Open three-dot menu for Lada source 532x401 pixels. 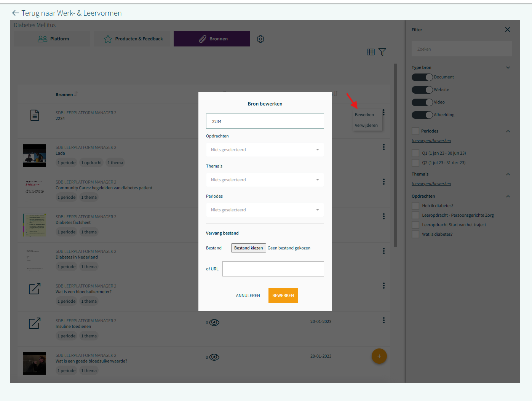383,147
